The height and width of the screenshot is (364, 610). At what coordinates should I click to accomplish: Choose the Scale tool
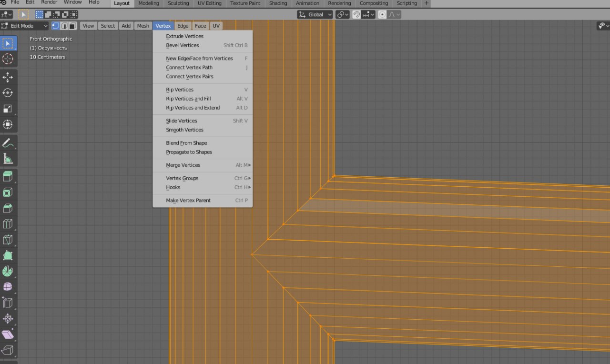8,109
